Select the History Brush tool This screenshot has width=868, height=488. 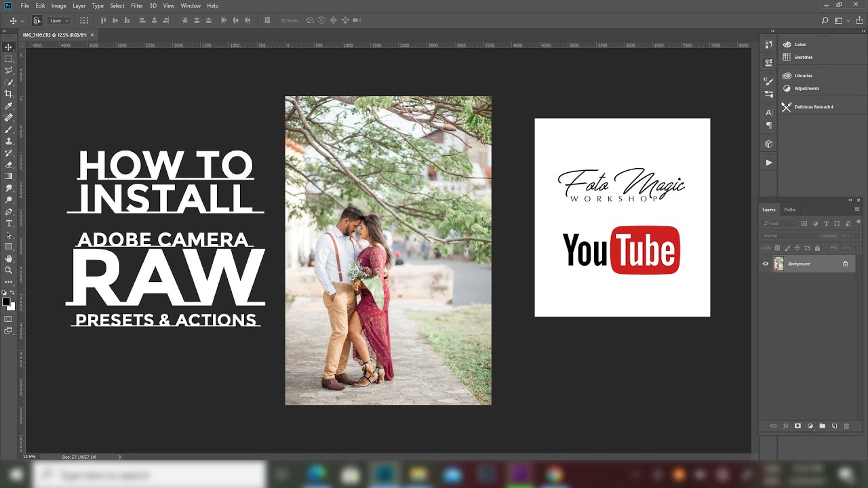coord(9,152)
